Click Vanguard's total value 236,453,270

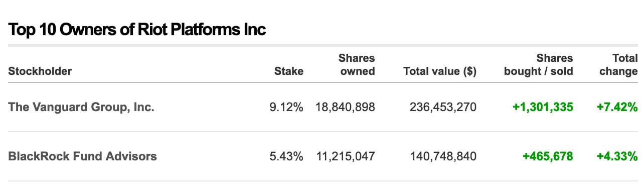tap(443, 107)
